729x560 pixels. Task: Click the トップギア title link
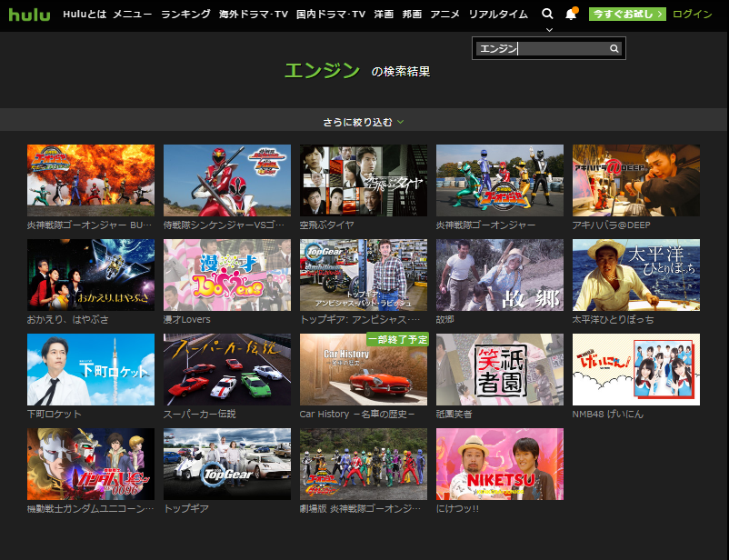[186, 508]
